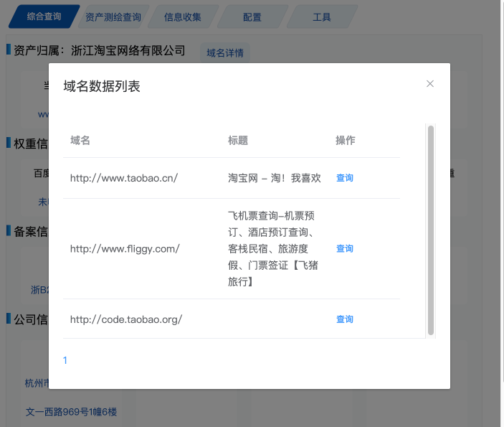This screenshot has width=504, height=427.
Task: Select the 工具 tab
Action: (322, 17)
